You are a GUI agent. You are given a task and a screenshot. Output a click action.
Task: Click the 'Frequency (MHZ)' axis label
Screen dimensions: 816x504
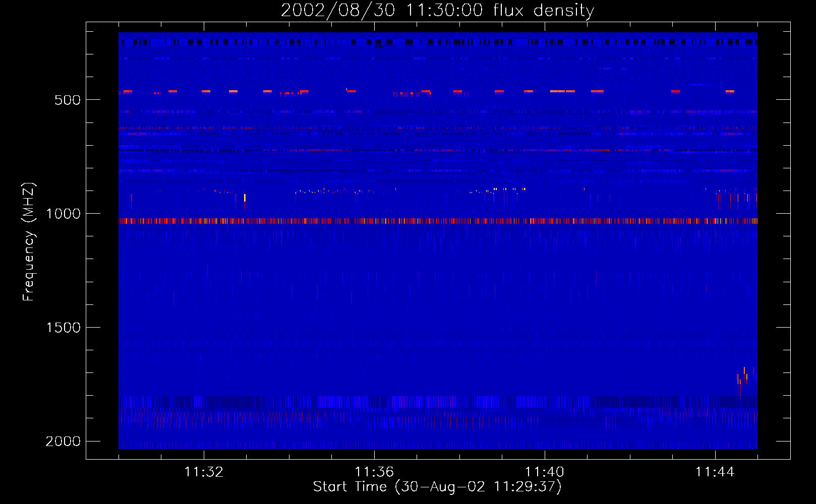pos(29,242)
